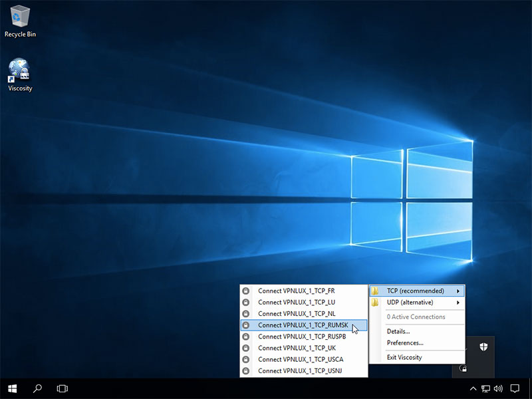This screenshot has width=532, height=399.
Task: Choose Connect VPNLUX_1_TCP_LU
Action: click(304, 303)
